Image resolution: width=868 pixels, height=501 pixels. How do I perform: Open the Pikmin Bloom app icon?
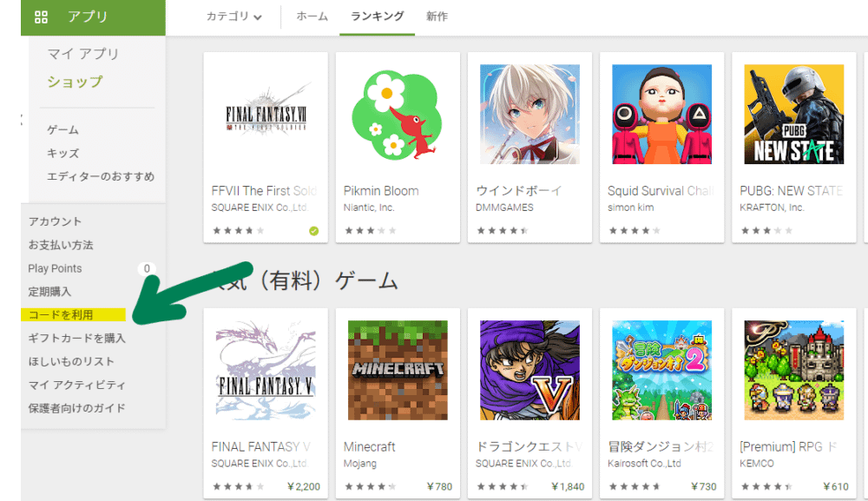click(398, 114)
